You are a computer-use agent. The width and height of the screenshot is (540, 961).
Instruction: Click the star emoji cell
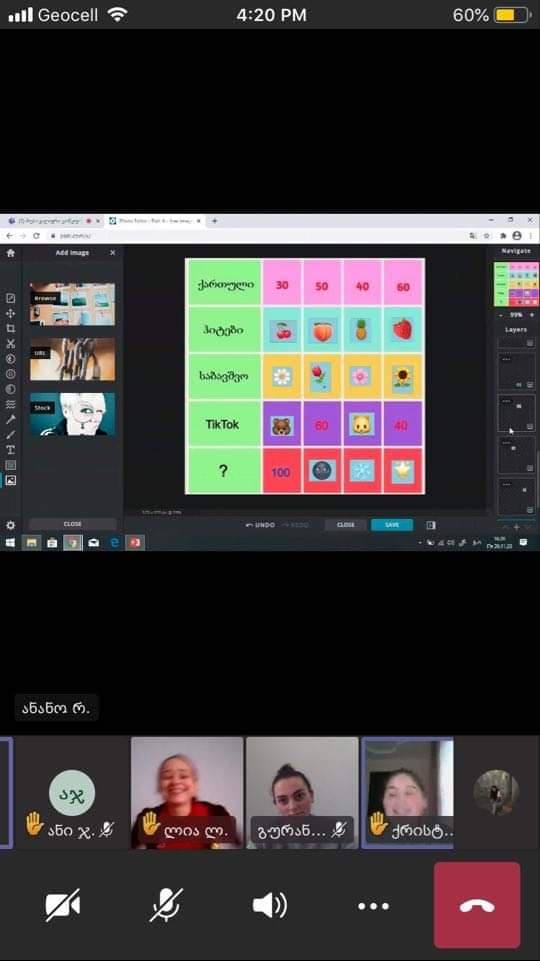point(403,471)
